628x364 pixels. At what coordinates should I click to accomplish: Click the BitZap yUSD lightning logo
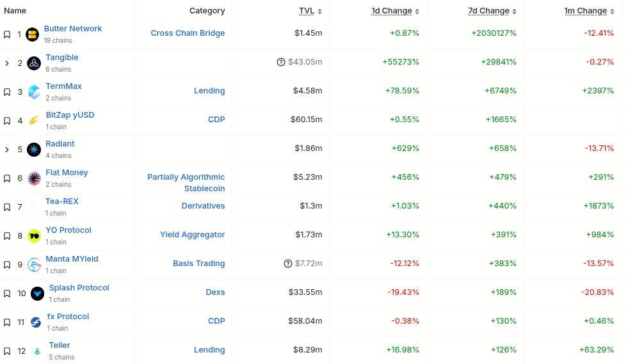click(34, 121)
